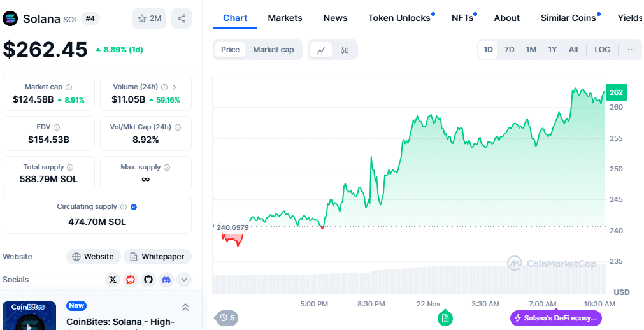Open Circulating supply info icon
Screen dimensions: 644x330
pyautogui.click(x=124, y=206)
